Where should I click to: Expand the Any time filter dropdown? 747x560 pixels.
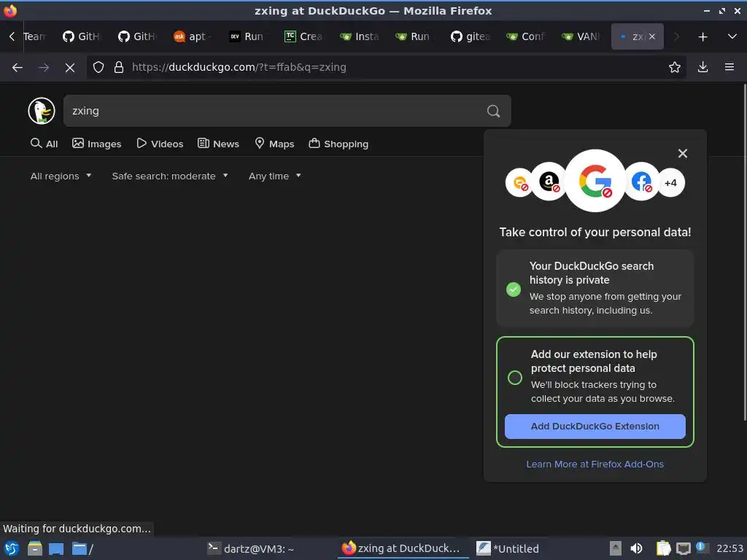click(x=275, y=176)
